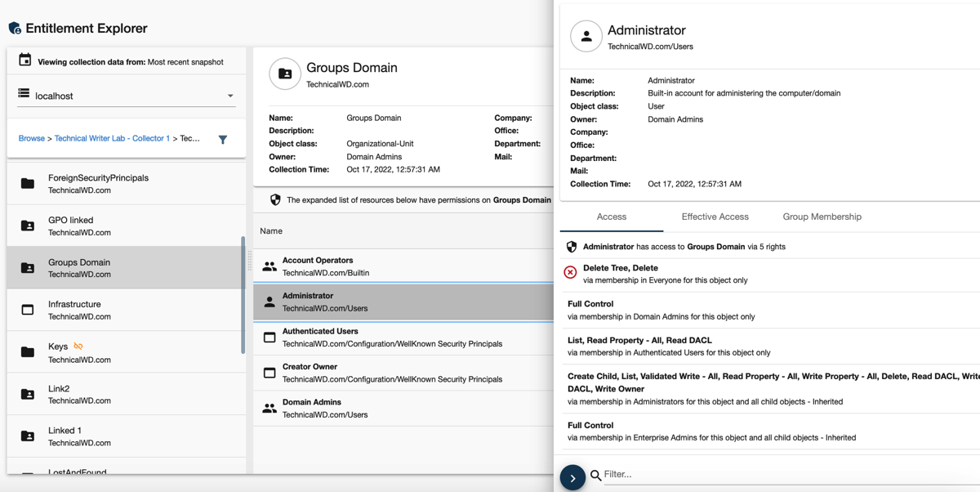Click the search magnifier icon by Filter
980x492 pixels.
pyautogui.click(x=596, y=475)
